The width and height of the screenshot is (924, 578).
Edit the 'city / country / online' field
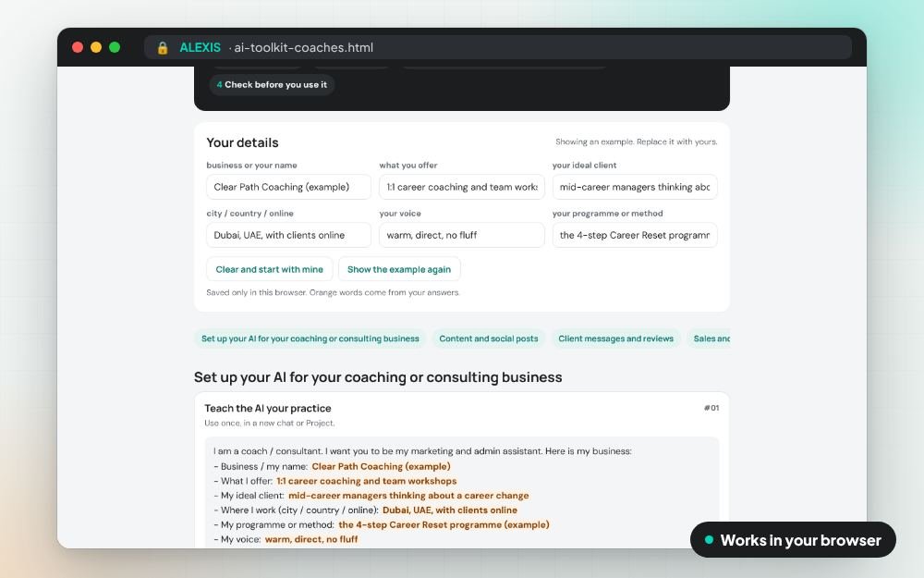(x=288, y=235)
